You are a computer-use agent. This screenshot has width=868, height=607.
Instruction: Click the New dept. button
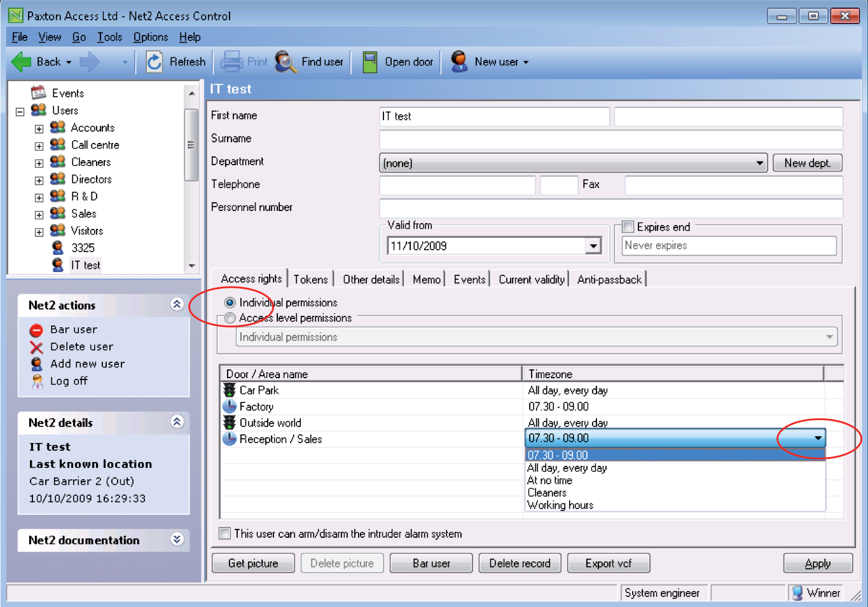(x=807, y=163)
